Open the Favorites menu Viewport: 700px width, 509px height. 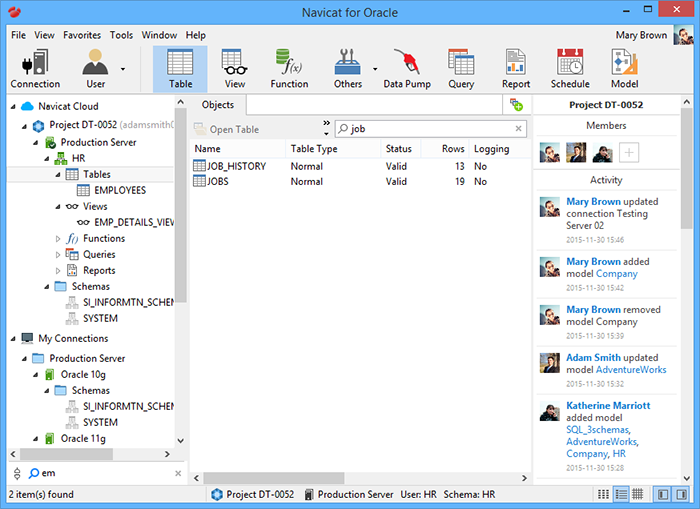[x=82, y=35]
